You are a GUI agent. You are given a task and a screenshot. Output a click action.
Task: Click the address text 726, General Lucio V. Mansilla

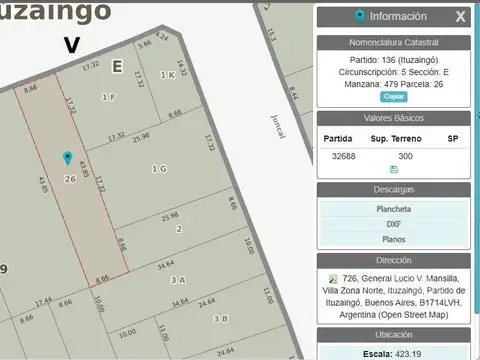(x=401, y=278)
